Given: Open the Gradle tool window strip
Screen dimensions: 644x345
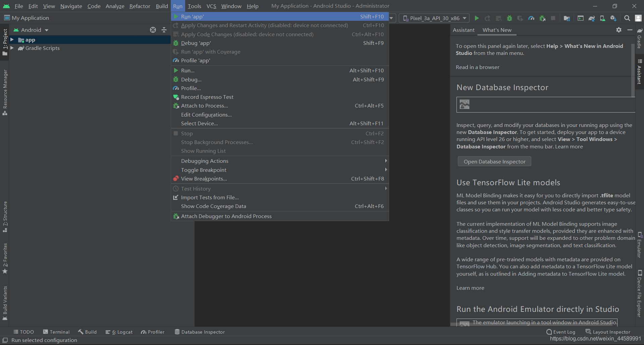Looking at the screenshot, I should click(640, 39).
